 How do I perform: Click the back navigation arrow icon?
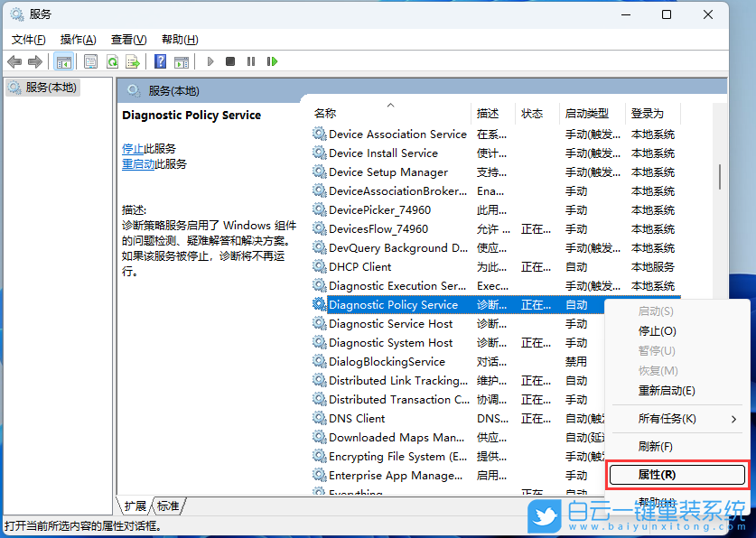pos(14,61)
